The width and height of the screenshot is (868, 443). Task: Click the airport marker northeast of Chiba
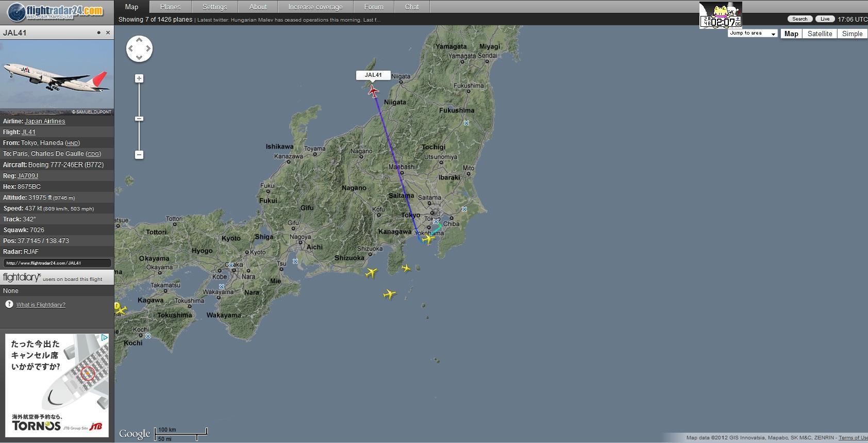464,209
